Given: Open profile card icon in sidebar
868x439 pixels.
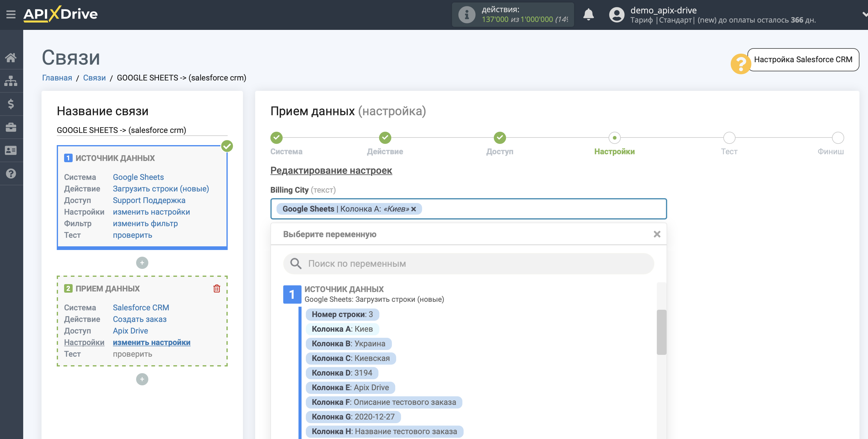Looking at the screenshot, I should pos(11,151).
